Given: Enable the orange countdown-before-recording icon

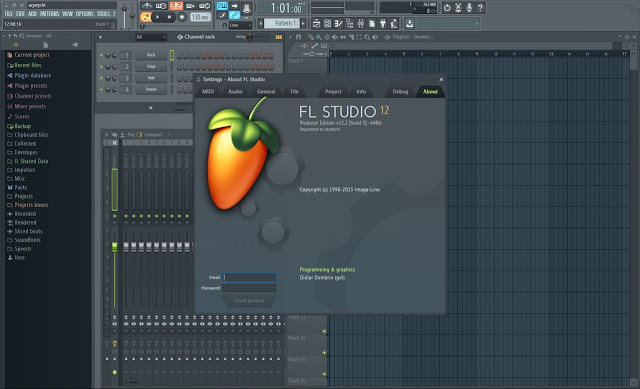Looking at the screenshot, I should pyautogui.click(x=176, y=6).
